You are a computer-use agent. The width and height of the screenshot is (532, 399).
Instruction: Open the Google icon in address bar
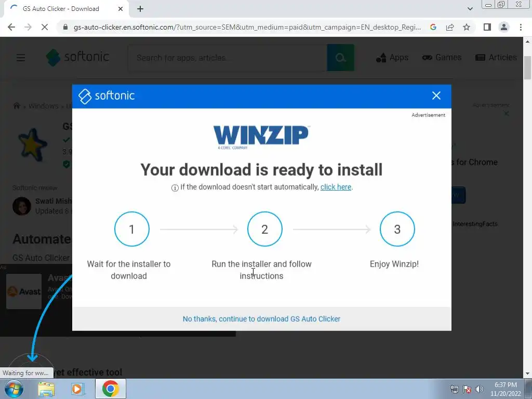[433, 27]
